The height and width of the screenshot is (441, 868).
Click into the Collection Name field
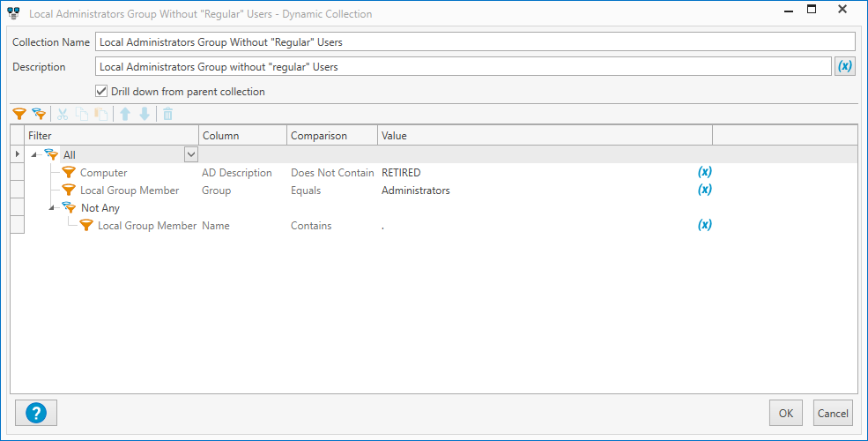click(475, 41)
